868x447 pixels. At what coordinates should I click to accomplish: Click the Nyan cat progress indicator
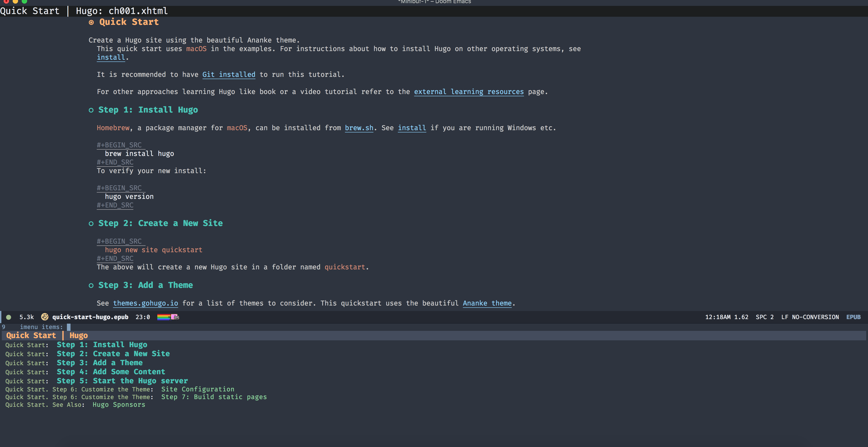click(168, 317)
